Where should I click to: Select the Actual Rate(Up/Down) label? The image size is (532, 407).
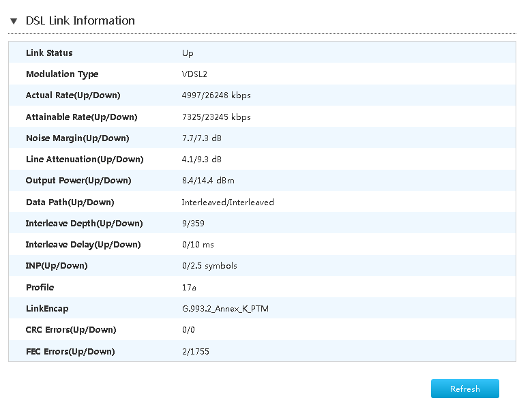coord(73,95)
